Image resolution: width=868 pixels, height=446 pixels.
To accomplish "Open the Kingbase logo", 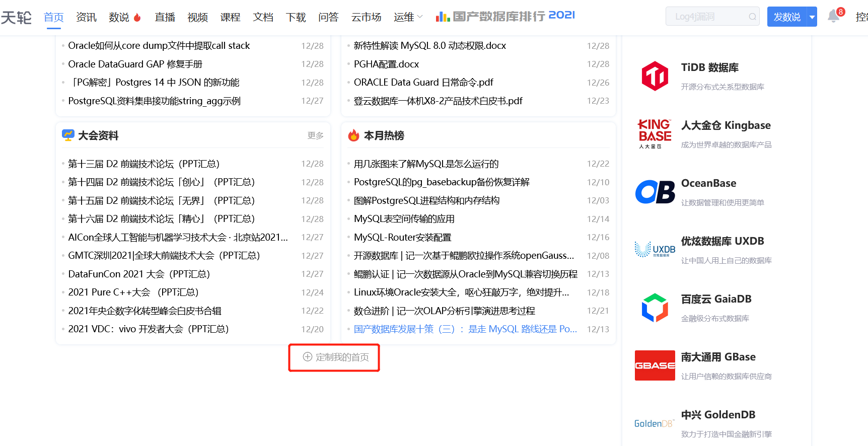I will tap(655, 134).
